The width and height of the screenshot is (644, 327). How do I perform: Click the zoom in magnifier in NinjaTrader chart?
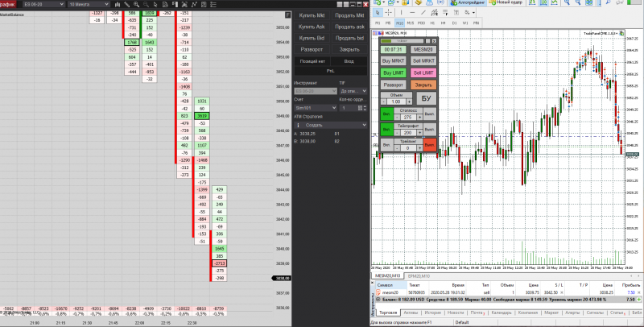[136, 5]
